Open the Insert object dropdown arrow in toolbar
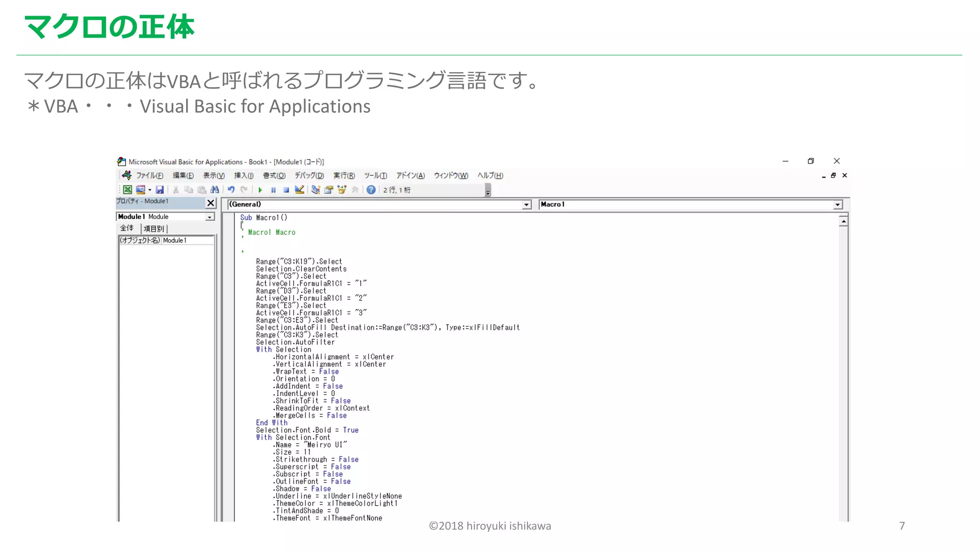 coord(150,190)
